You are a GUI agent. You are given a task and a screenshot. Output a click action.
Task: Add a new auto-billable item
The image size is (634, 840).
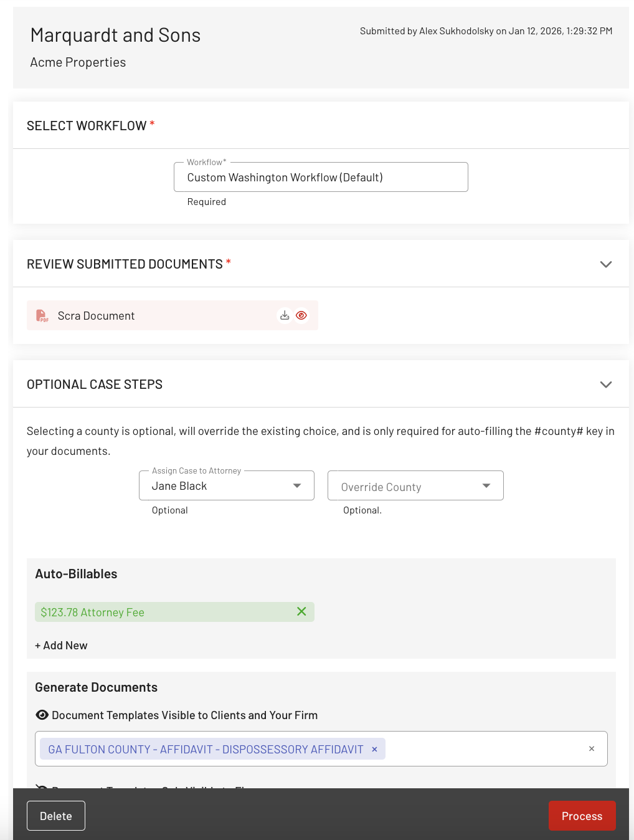coord(61,646)
